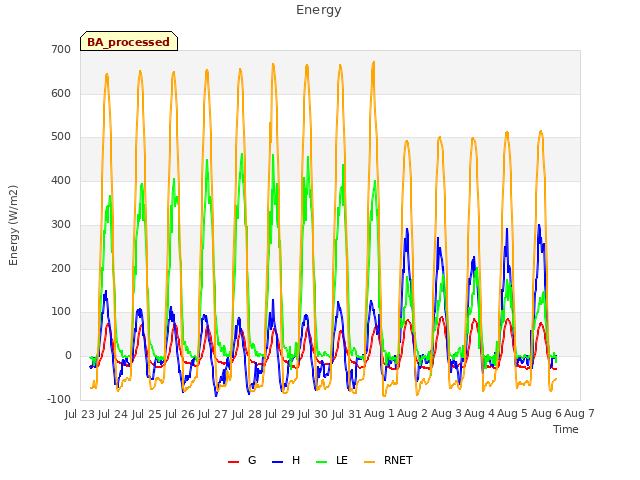Click the Jul 23 x-axis date

[x=80, y=414]
